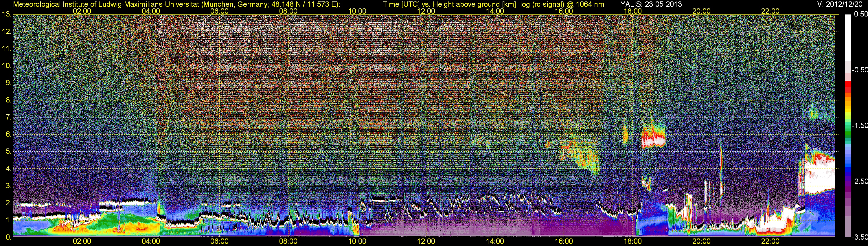Click the '08:00' label on the bottom time axis
The width and height of the screenshot is (868, 246).
pos(288,241)
